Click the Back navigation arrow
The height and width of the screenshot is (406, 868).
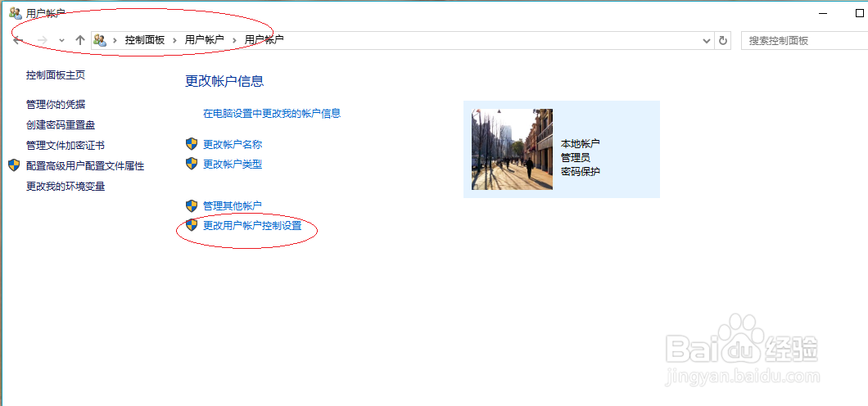click(x=18, y=40)
